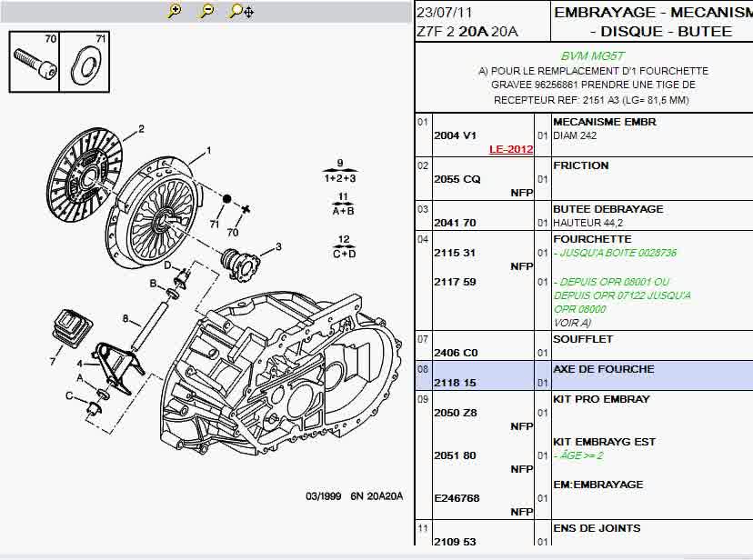This screenshot has width=753, height=560.
Task: Select part number 2004 V1
Action: 455,135
